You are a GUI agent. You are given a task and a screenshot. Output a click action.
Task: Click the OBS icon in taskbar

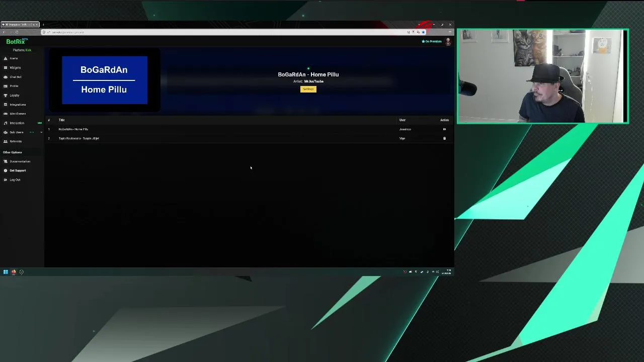pos(21,272)
